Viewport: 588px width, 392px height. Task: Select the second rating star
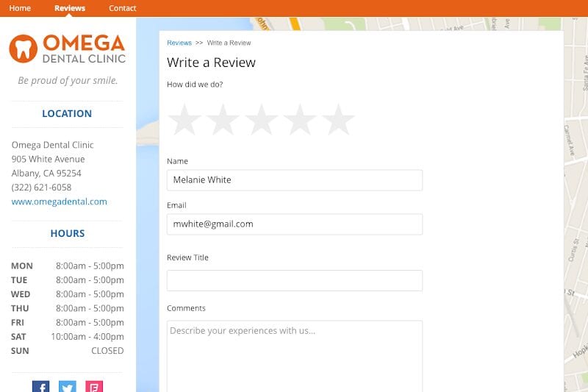click(223, 120)
